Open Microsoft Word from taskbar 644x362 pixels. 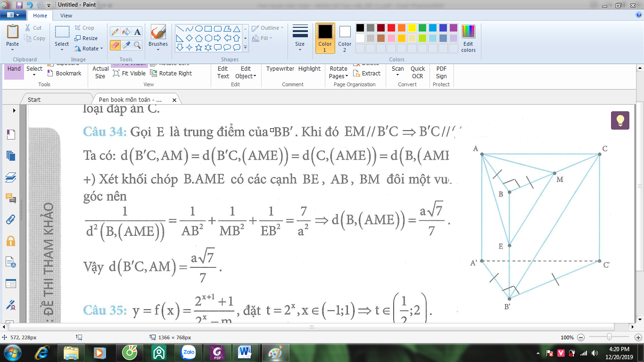[245, 353]
